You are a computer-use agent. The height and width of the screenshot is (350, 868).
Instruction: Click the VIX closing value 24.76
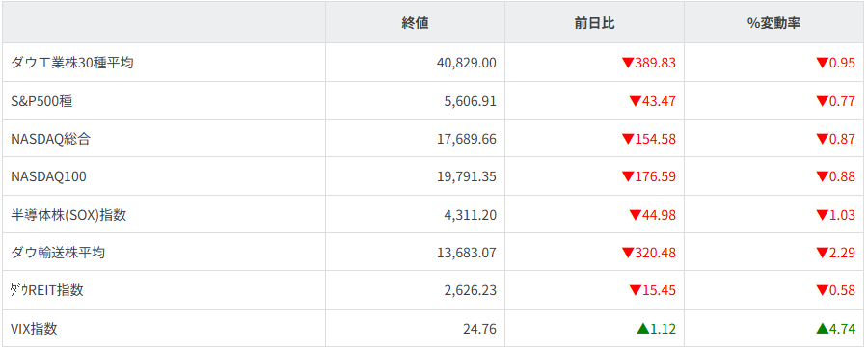click(479, 329)
